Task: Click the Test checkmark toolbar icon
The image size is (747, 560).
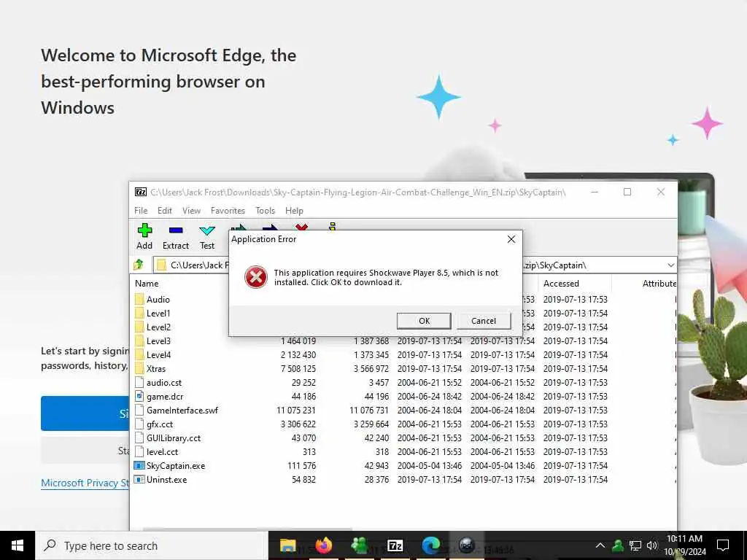Action: tap(206, 231)
